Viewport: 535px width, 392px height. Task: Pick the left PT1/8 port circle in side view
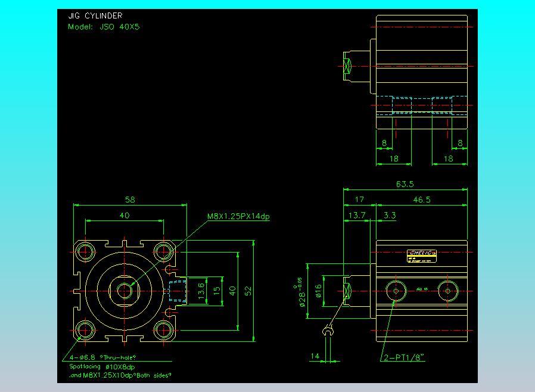396,291
